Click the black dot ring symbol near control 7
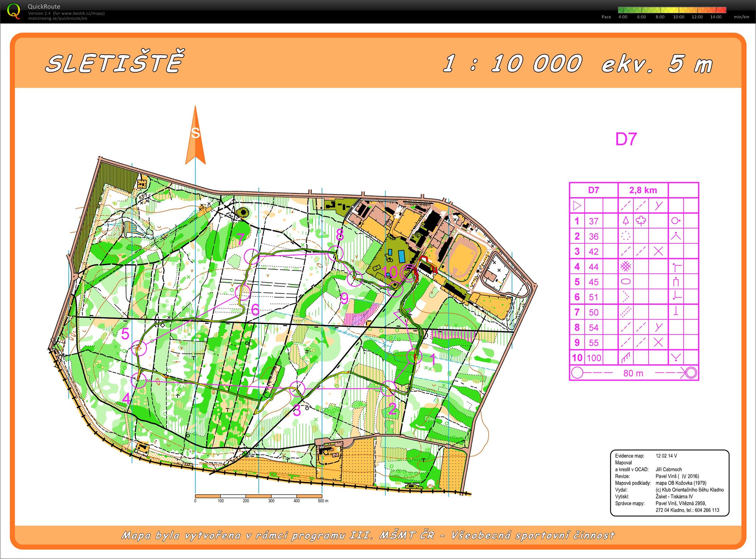The height and width of the screenshot is (559, 756). pyautogui.click(x=243, y=213)
